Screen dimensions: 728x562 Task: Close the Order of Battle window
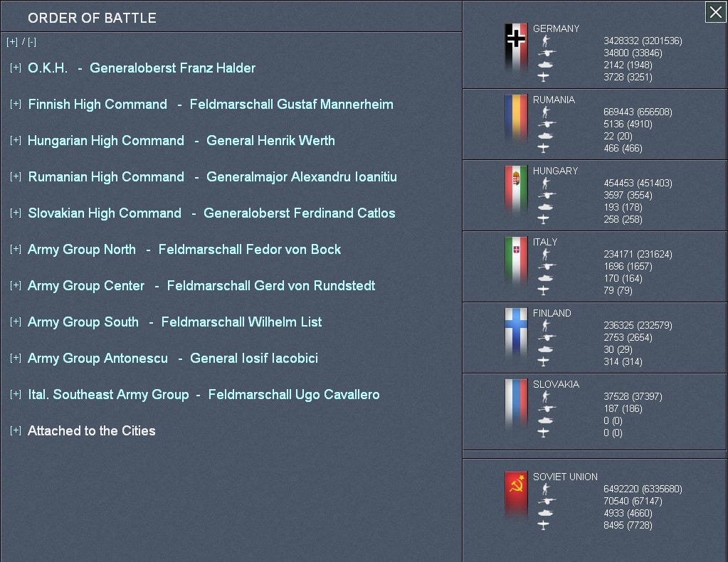[x=715, y=12]
